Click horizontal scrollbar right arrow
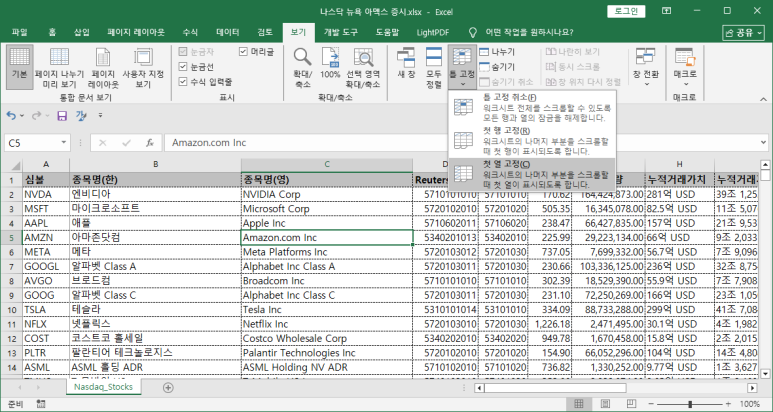773x412 pixels. click(752, 388)
